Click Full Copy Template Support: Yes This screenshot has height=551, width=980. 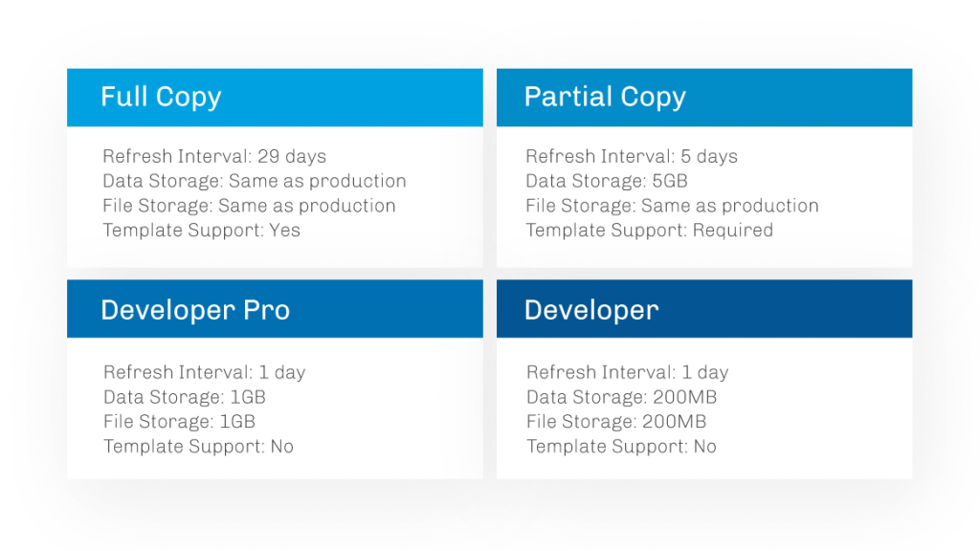202,230
